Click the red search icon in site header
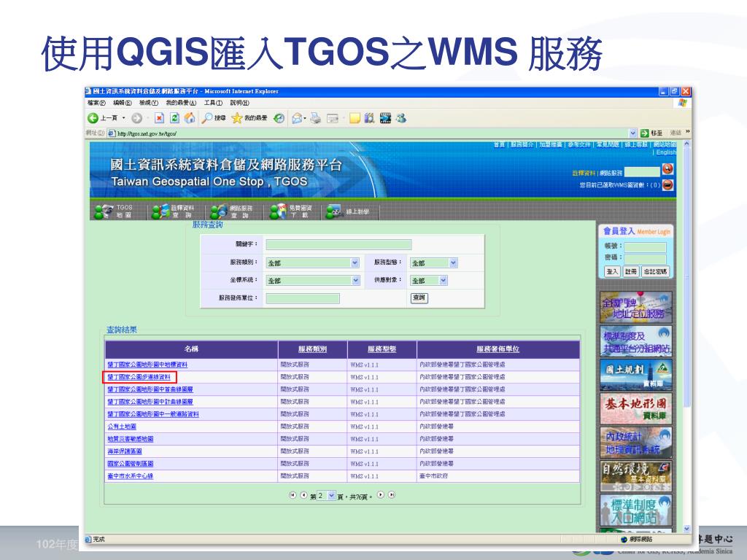Screen dimensions: 747x560 [668, 169]
